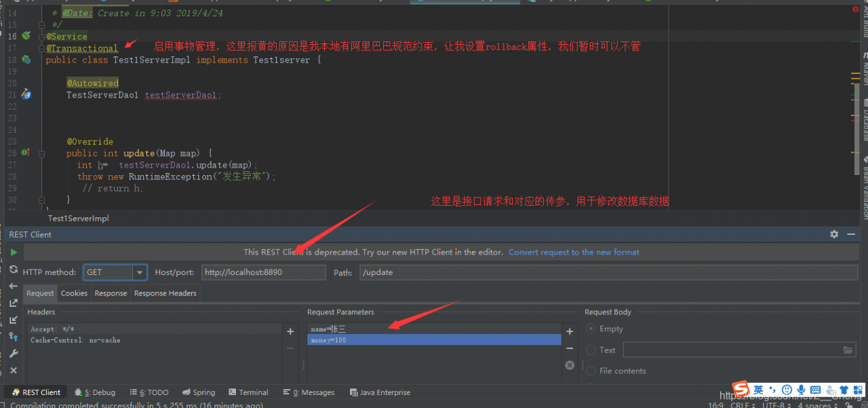Select the Text request body option
This screenshot has width=868, height=408.
coord(601,350)
